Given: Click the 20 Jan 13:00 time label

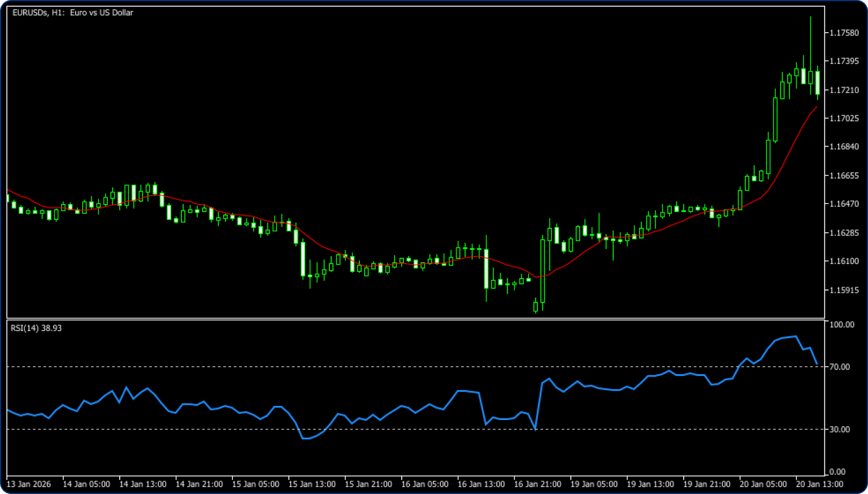Looking at the screenshot, I should [819, 484].
